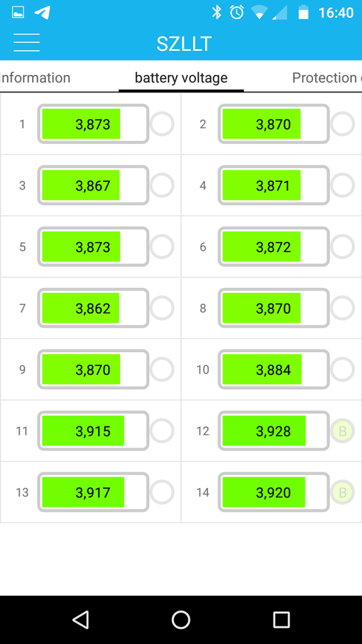Toggle balance indicator for cell 14
The image size is (362, 644).
coord(343,492)
